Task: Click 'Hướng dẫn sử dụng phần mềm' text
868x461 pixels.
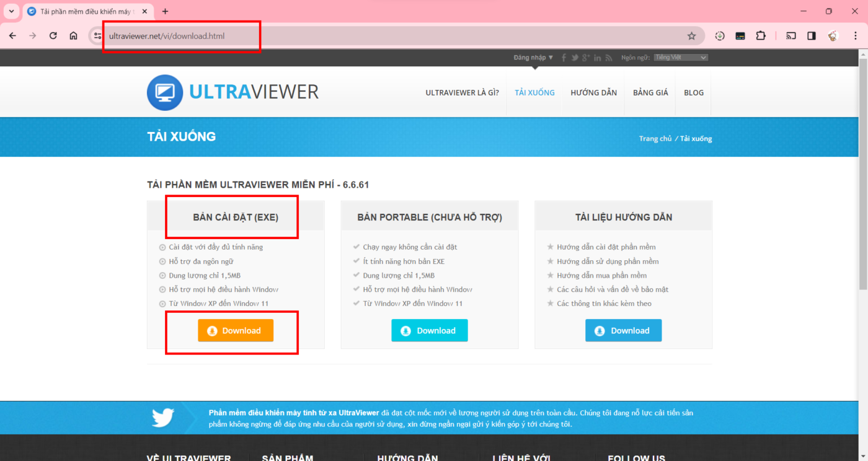Action: pyautogui.click(x=608, y=261)
